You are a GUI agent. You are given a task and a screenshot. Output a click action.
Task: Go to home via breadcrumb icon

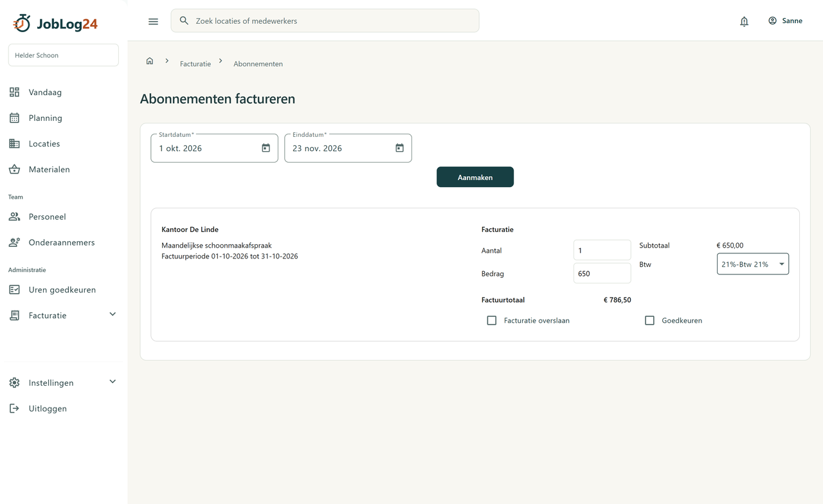150,61
